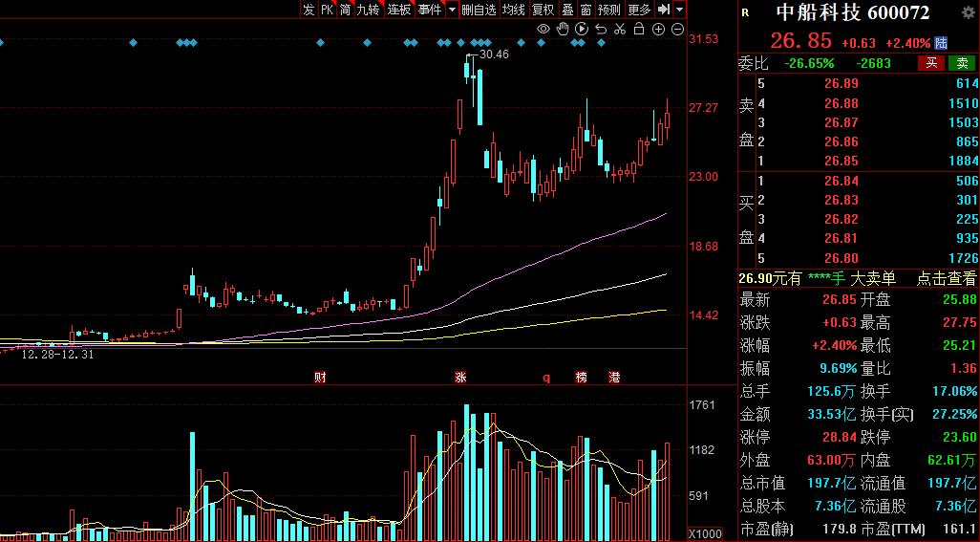Select sell level 5 price 26.89
Screen dimensions: 980x542
pyautogui.click(x=841, y=83)
